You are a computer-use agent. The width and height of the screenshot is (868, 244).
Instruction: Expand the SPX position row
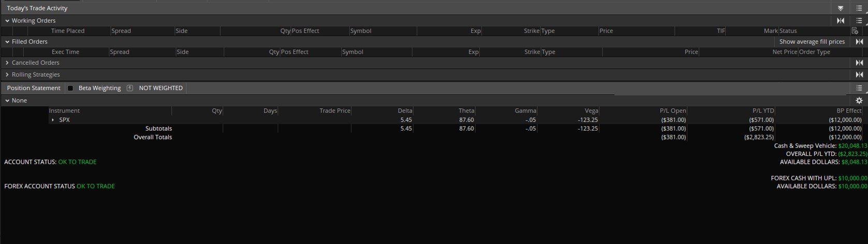coord(53,120)
